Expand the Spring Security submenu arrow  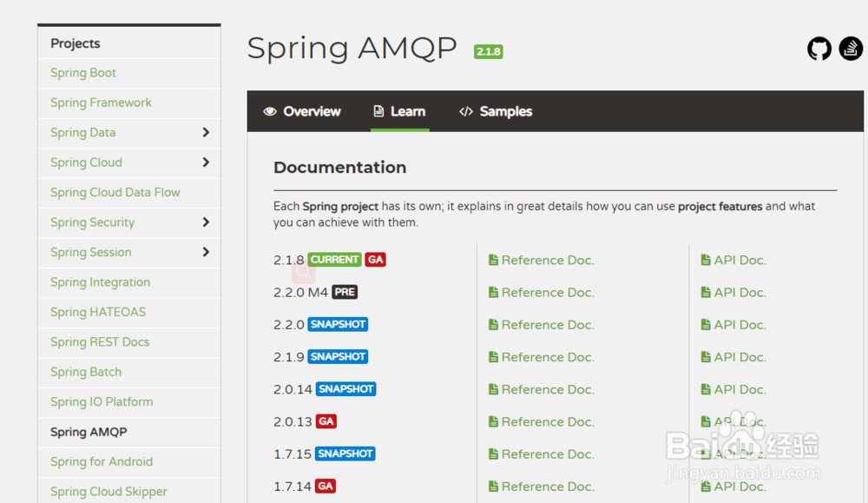[206, 222]
